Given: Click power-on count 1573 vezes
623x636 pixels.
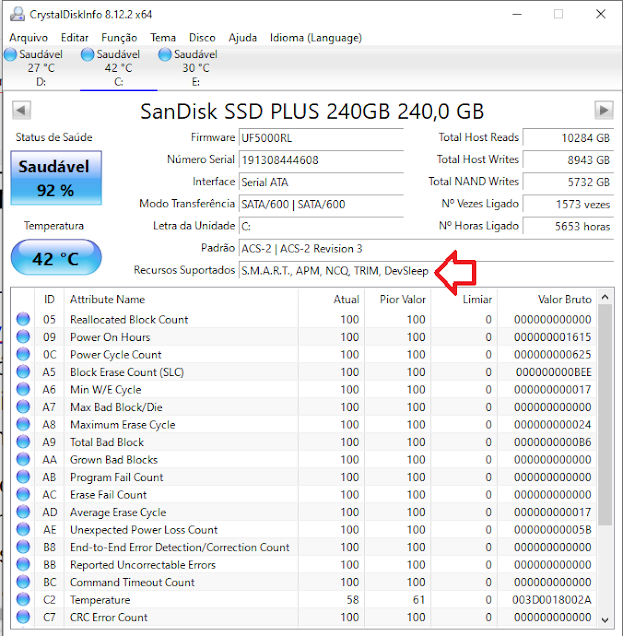Looking at the screenshot, I should (x=568, y=204).
